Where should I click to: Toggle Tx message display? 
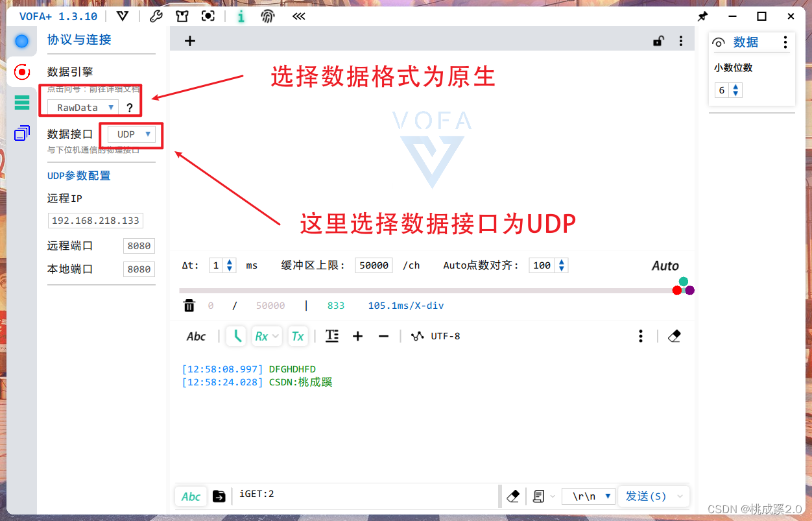(298, 336)
